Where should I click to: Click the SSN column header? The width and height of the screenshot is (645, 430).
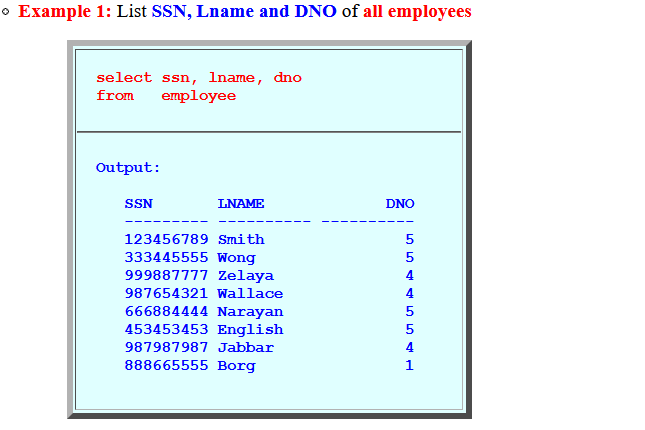139,203
